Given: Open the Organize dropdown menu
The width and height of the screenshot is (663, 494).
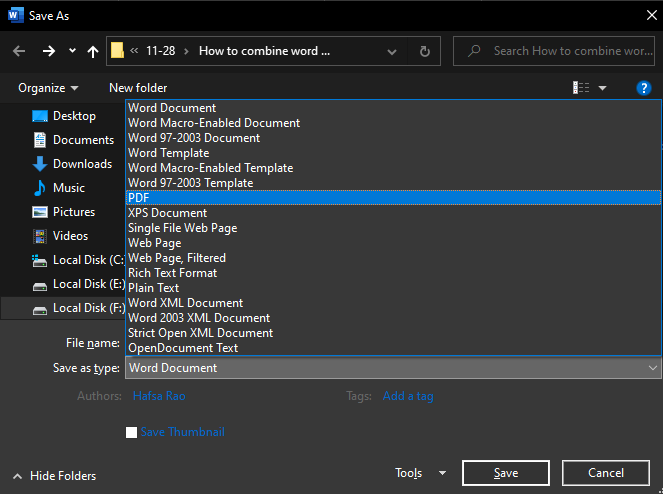Looking at the screenshot, I should click(x=48, y=88).
